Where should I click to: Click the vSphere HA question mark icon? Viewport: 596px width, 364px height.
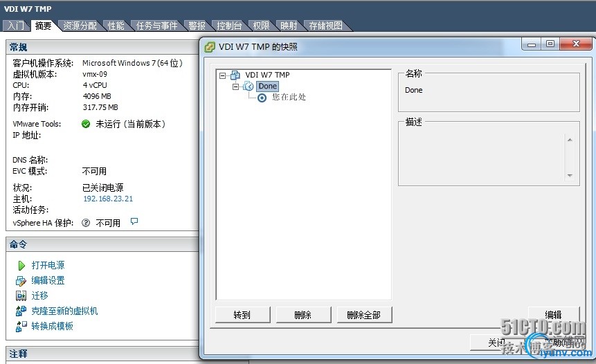86,223
